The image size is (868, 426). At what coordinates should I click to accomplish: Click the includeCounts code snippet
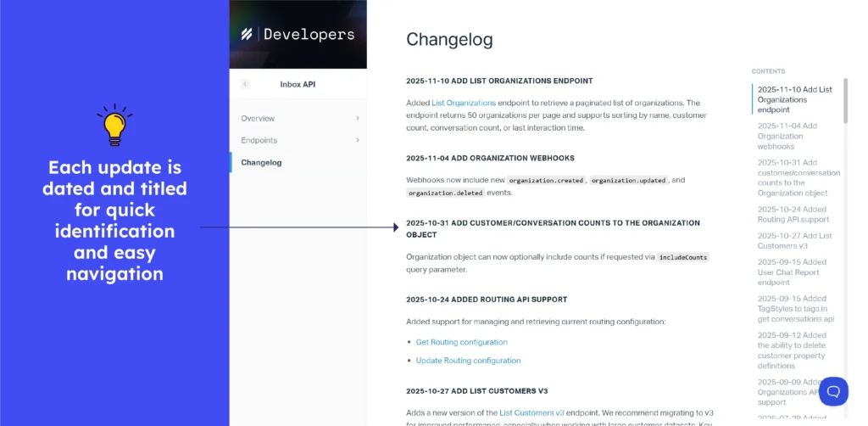coord(682,258)
